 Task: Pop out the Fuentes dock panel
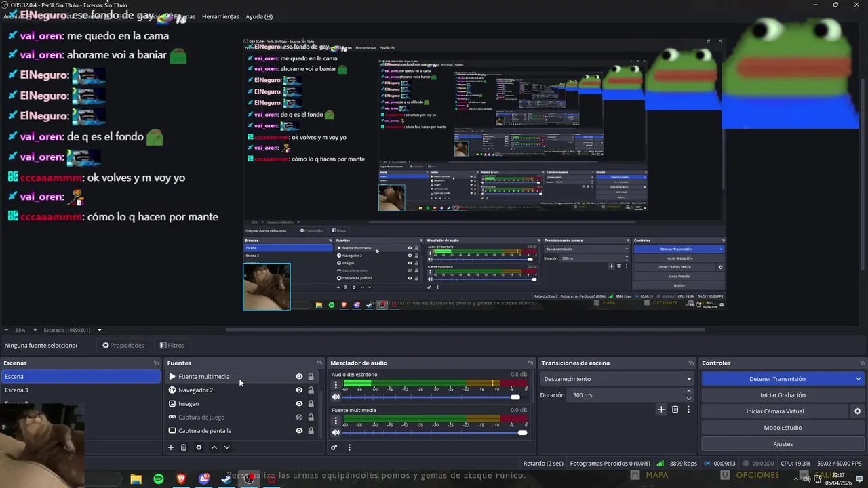(319, 363)
